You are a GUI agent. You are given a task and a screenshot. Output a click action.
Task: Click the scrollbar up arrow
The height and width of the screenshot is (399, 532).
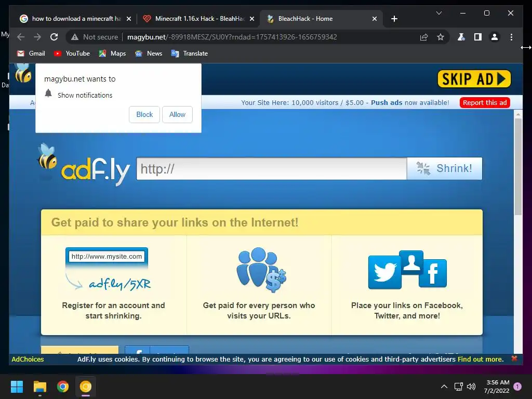[518, 115]
